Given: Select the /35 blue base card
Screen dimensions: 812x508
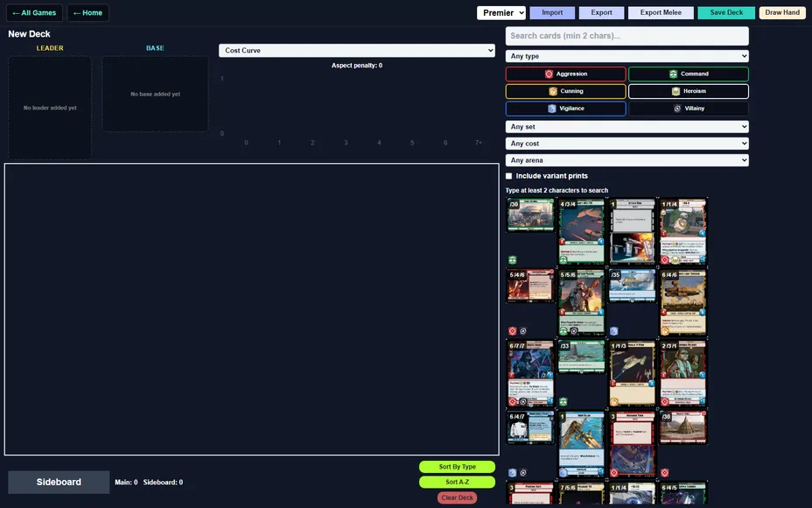Looking at the screenshot, I should click(632, 286).
